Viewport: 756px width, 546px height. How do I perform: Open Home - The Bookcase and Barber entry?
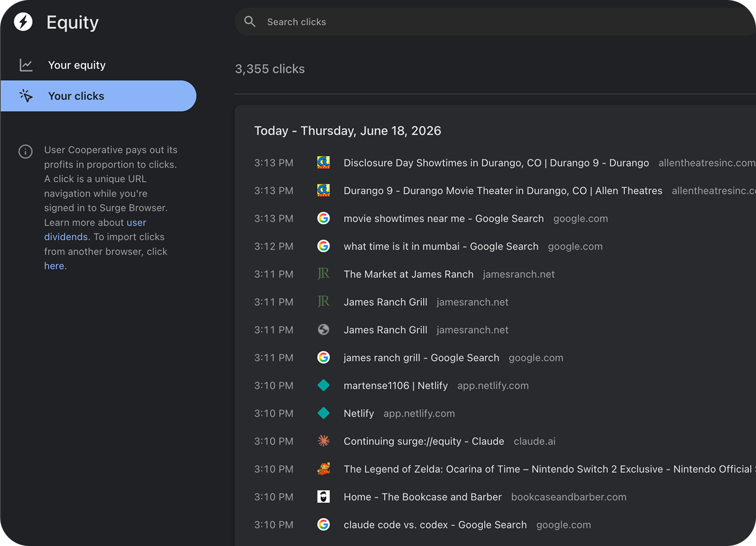point(423,497)
